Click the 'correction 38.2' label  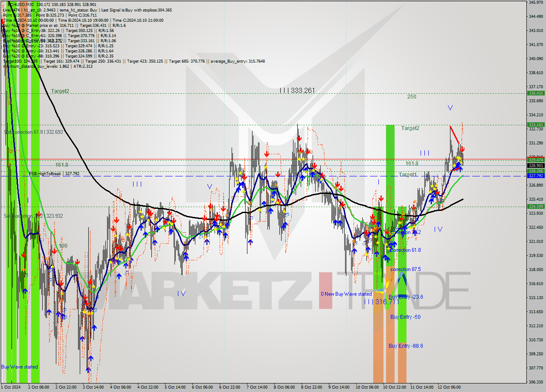coord(406,232)
